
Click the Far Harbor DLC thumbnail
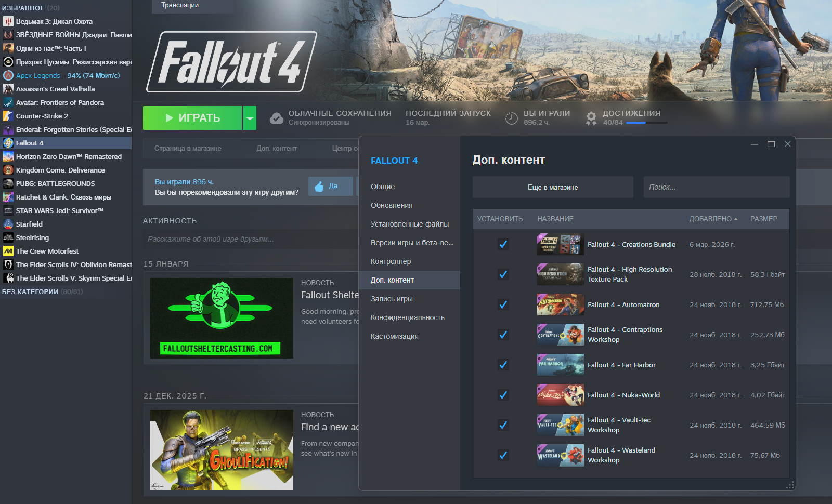(x=561, y=365)
